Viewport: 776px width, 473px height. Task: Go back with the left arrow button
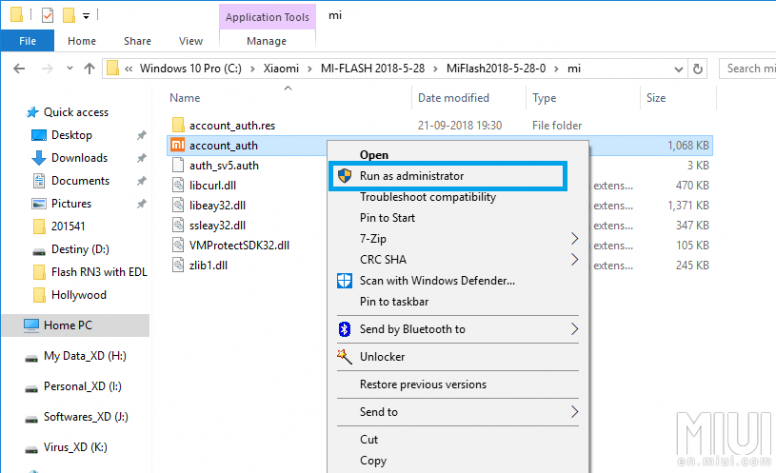click(19, 68)
